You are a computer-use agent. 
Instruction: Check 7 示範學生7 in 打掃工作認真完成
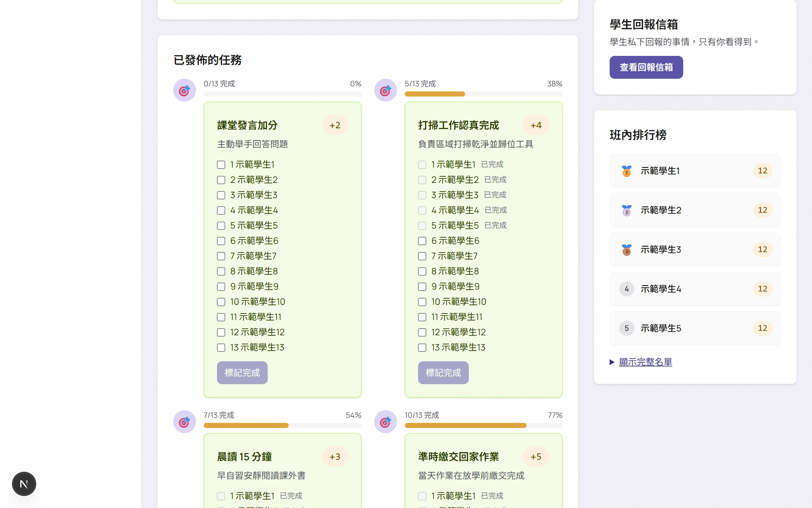pos(422,256)
